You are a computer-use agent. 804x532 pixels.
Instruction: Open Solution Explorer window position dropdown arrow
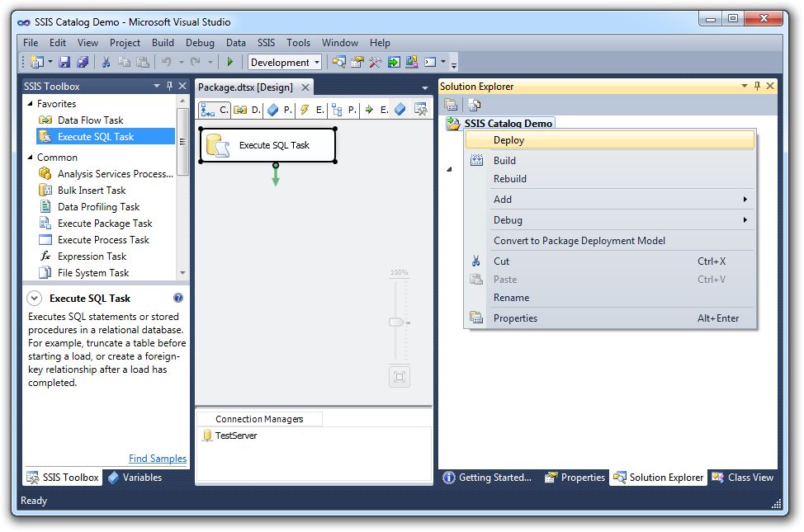(x=745, y=86)
